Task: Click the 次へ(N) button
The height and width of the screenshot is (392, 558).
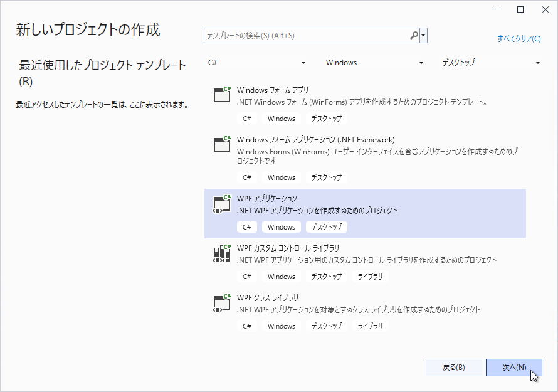Action: tap(514, 368)
